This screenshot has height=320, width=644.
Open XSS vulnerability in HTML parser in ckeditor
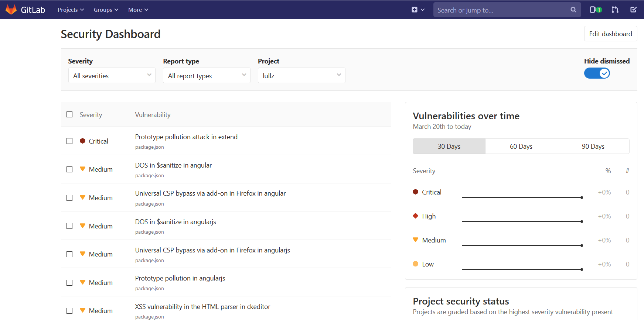(202, 307)
